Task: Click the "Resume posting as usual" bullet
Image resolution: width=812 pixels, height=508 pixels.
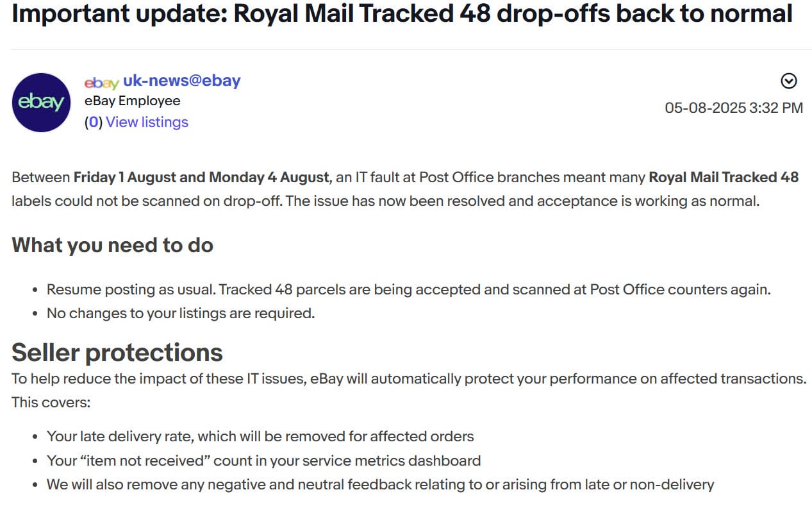Action: (x=408, y=289)
